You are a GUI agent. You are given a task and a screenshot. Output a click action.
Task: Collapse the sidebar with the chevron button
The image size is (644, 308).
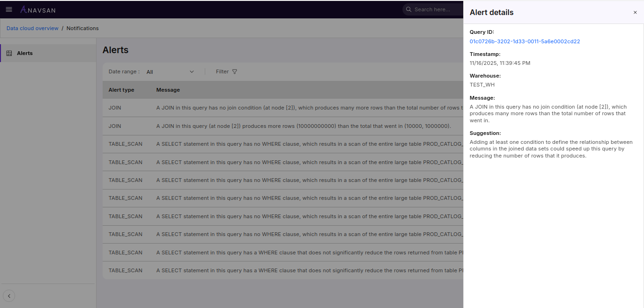coord(9,296)
